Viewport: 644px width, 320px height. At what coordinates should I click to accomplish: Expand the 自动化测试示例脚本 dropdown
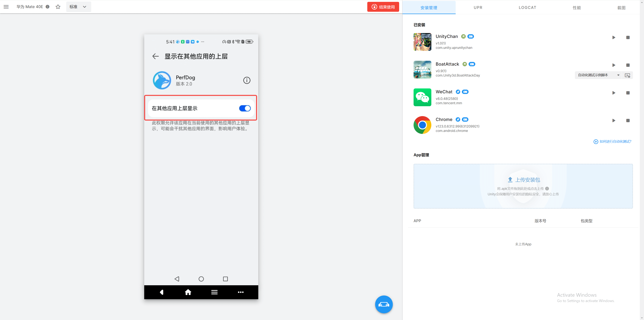click(599, 75)
